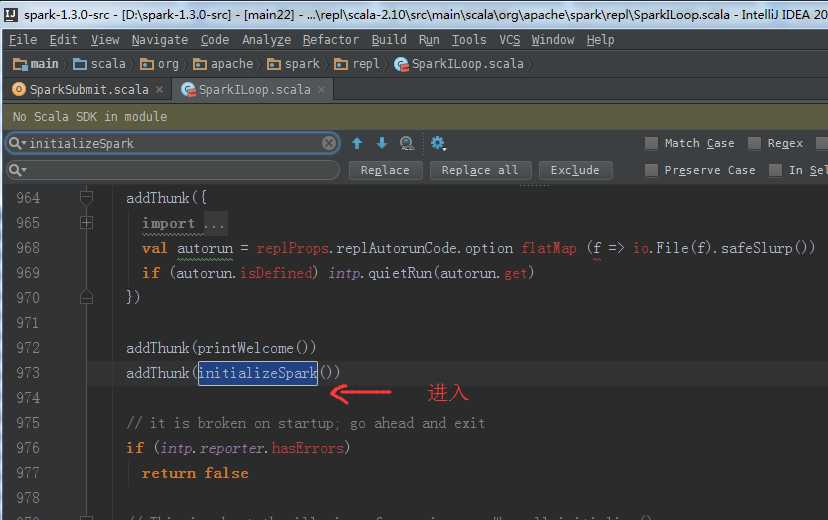Enable Match Case checkbox
The height and width of the screenshot is (520, 828).
652,143
